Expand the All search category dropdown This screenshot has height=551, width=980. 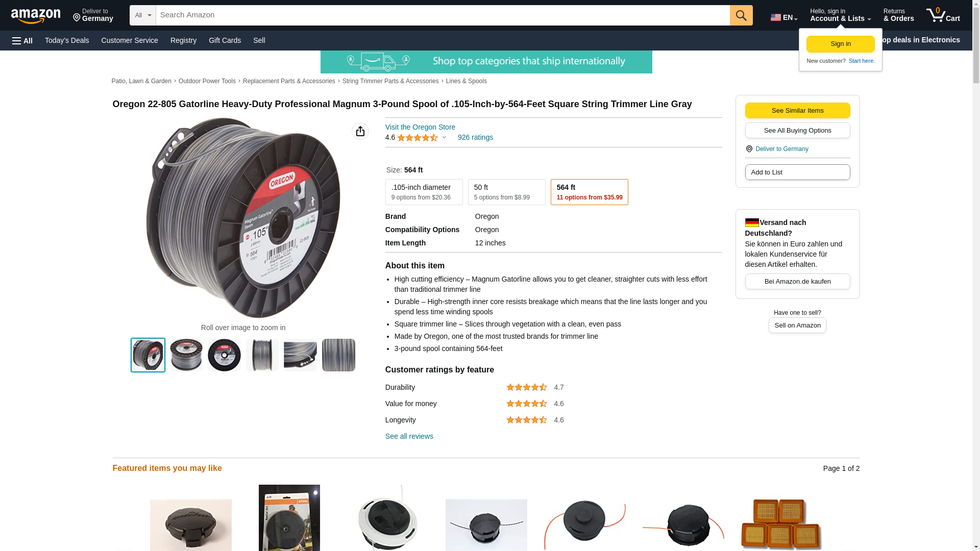point(143,15)
